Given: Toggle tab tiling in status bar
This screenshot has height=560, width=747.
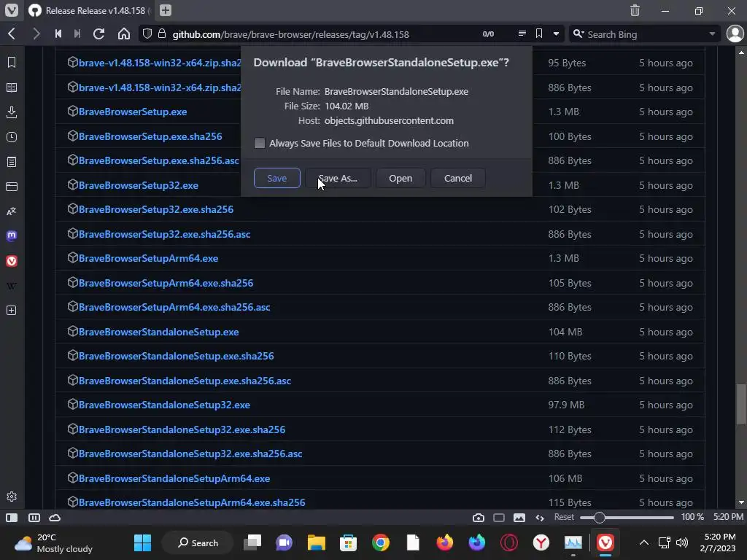Looking at the screenshot, I should point(34,518).
